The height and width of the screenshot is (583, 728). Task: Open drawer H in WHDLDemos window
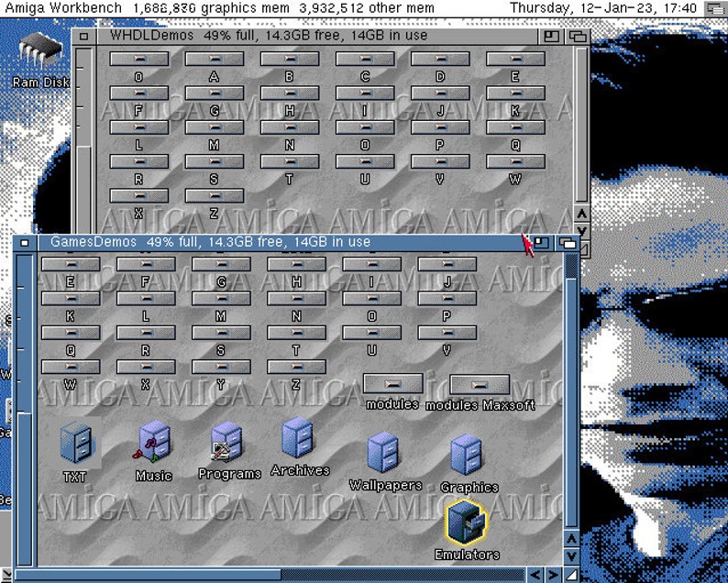[x=290, y=93]
